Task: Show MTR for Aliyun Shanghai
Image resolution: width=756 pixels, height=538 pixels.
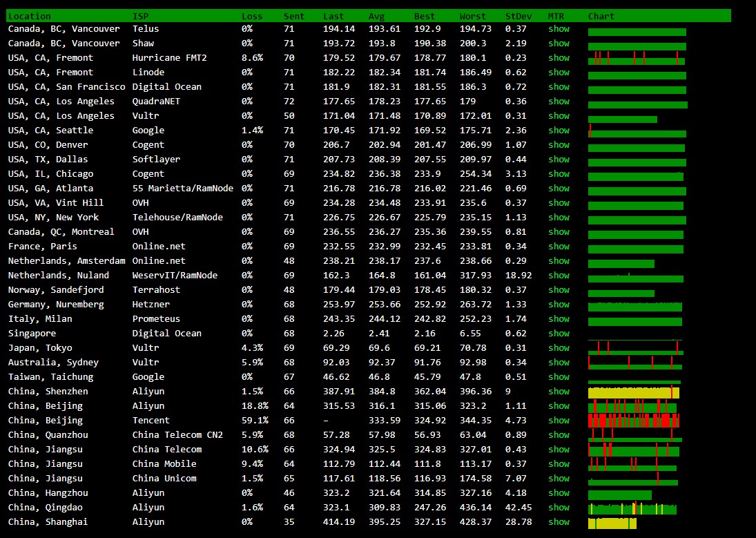Action: click(559, 521)
